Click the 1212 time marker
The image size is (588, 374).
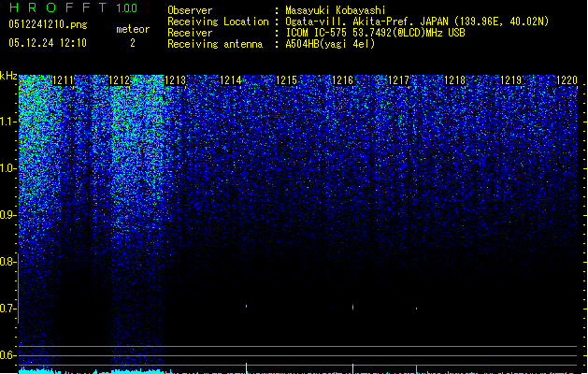120,80
